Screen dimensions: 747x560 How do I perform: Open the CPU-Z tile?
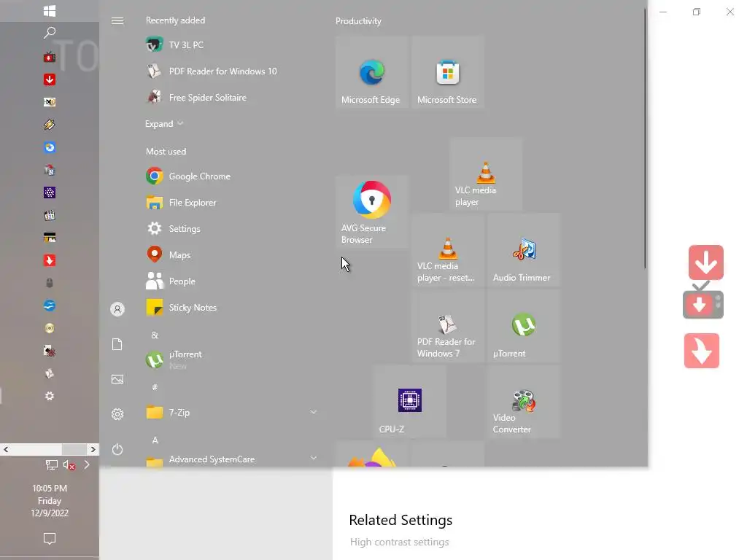(409, 402)
